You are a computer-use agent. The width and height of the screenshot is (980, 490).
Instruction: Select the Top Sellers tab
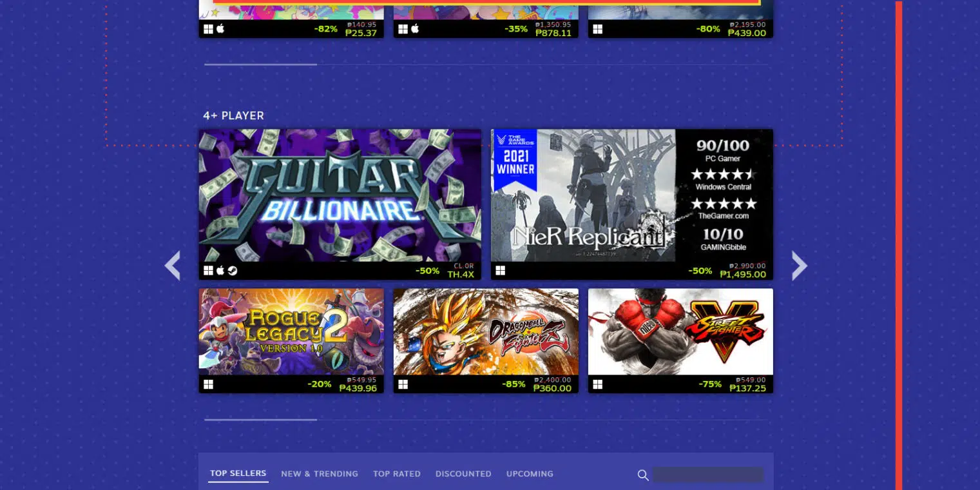238,473
